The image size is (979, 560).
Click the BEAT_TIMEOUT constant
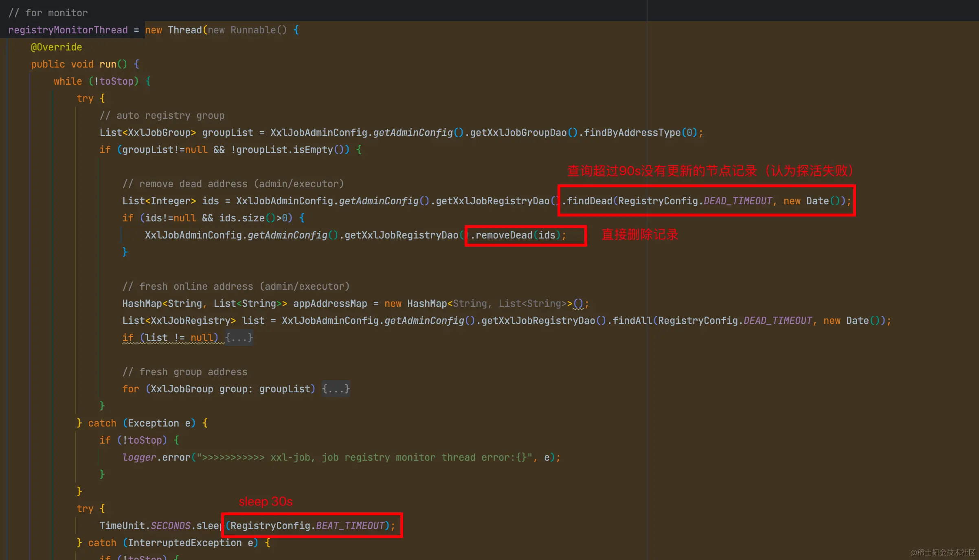(x=350, y=526)
